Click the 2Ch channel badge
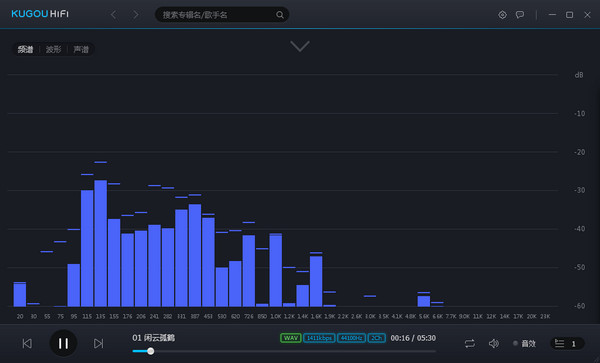Viewport: 600px width, 363px height. coord(377,338)
